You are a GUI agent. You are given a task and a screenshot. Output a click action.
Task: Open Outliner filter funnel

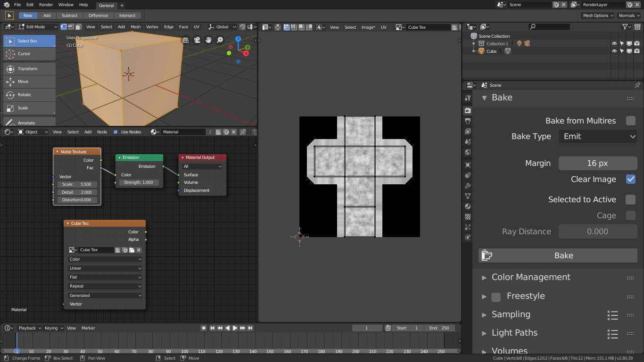click(x=627, y=27)
